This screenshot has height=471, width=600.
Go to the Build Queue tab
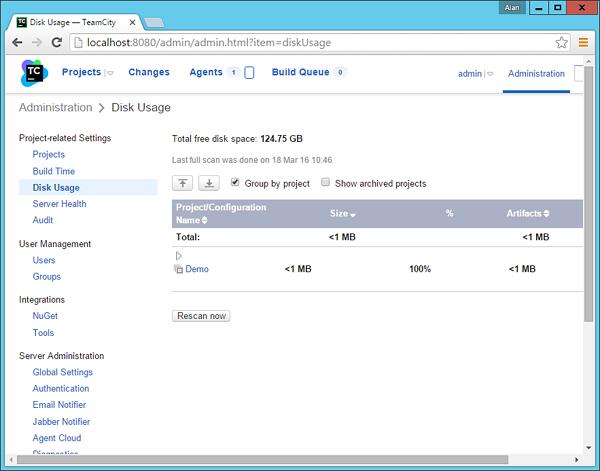pyautogui.click(x=301, y=72)
